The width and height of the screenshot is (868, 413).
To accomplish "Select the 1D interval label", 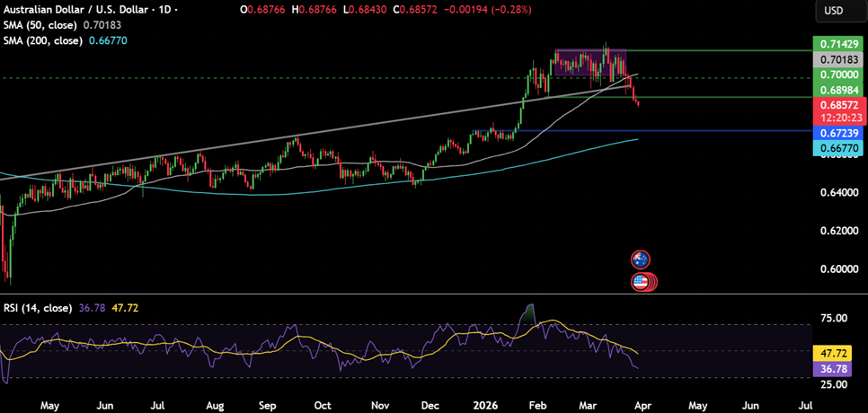I will coord(165,9).
